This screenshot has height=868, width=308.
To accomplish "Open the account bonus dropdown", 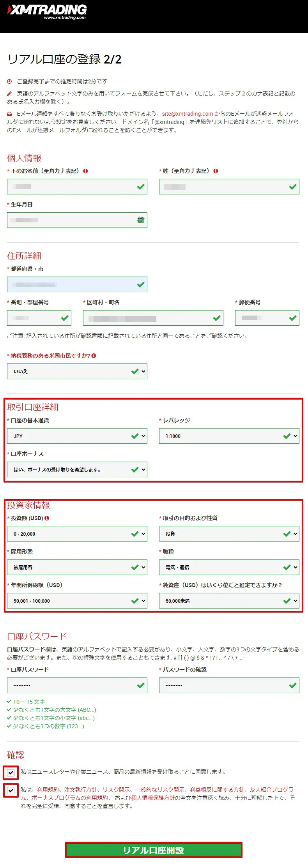I will pos(77,469).
